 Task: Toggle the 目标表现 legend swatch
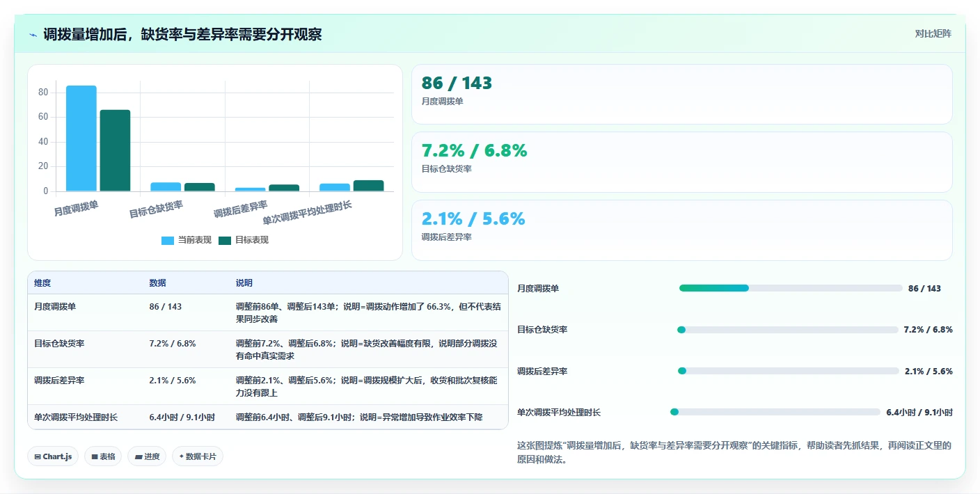click(225, 240)
